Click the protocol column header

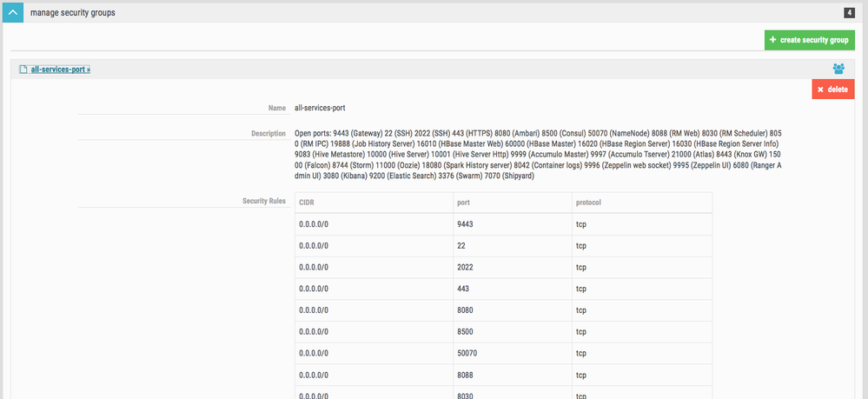[642, 203]
